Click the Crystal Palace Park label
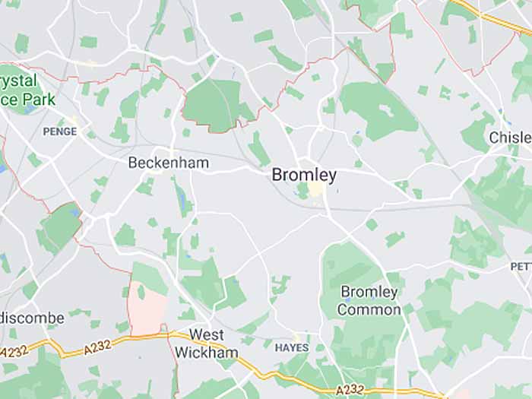Screen dimensions: 532x399 coord(27,90)
